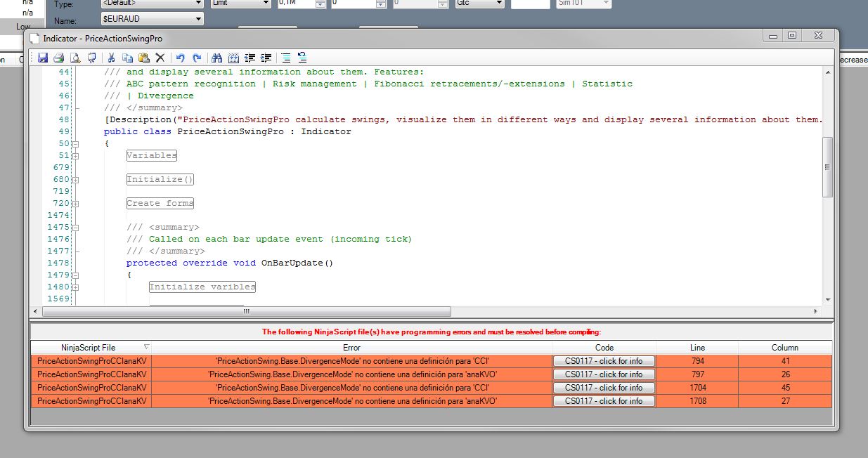Click column value cell 27
This screenshot has height=458, width=868.
click(x=785, y=401)
